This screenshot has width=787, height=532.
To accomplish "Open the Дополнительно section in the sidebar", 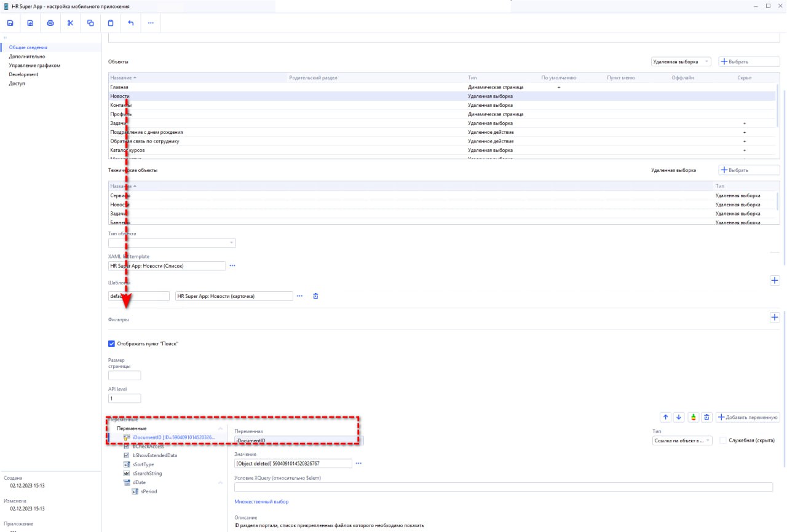I will click(27, 57).
